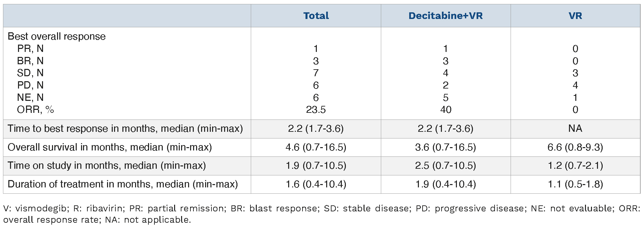Click the 23.5 ORR value under Total
This screenshot has height=229, width=644.
(x=316, y=110)
